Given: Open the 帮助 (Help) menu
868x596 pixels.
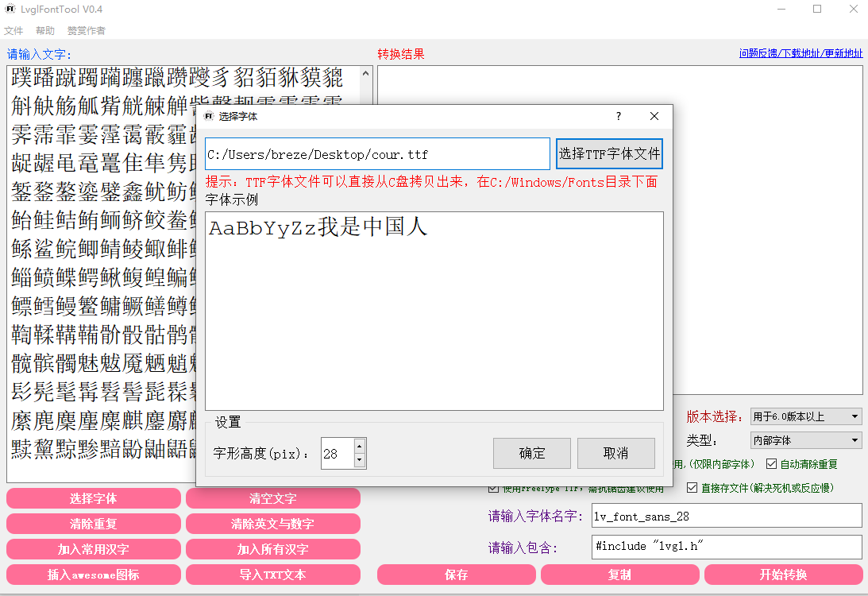Looking at the screenshot, I should click(44, 30).
